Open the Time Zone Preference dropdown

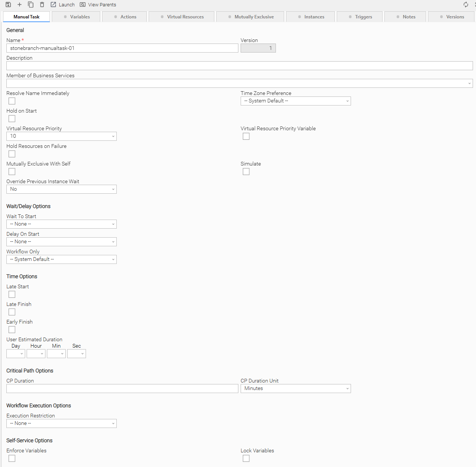click(x=295, y=101)
